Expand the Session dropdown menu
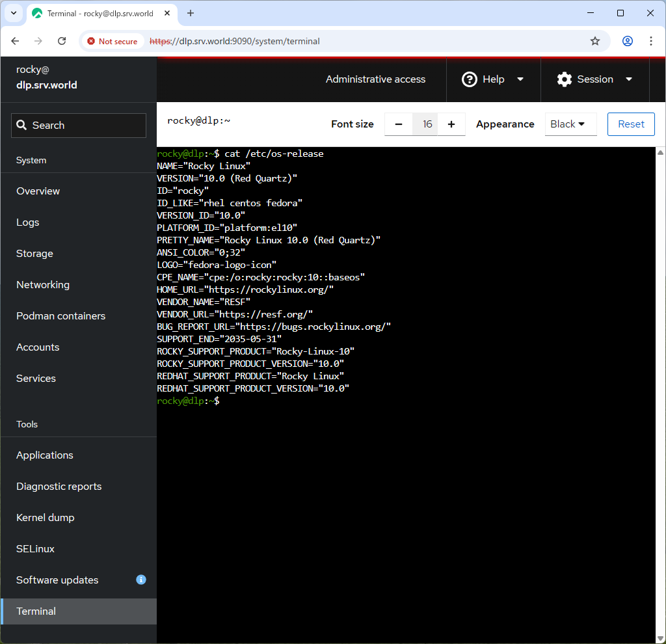The image size is (666, 644). 628,79
